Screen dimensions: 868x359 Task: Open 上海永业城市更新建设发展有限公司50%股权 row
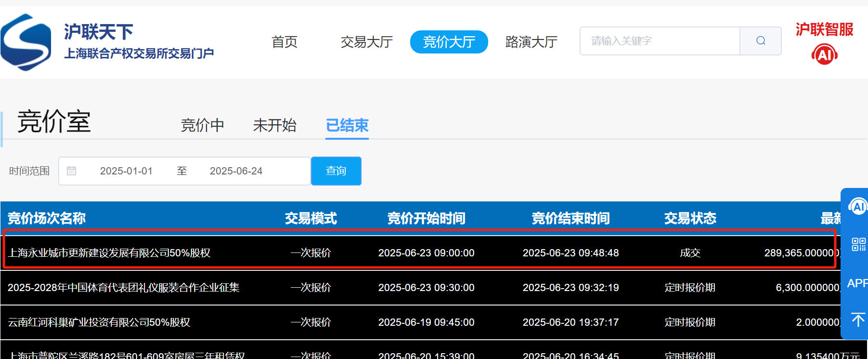(x=109, y=253)
